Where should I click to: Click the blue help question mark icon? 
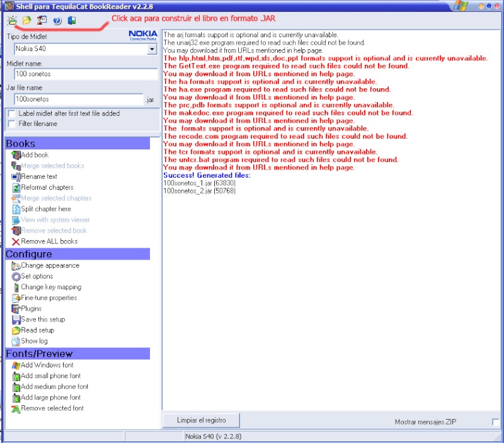click(57, 21)
